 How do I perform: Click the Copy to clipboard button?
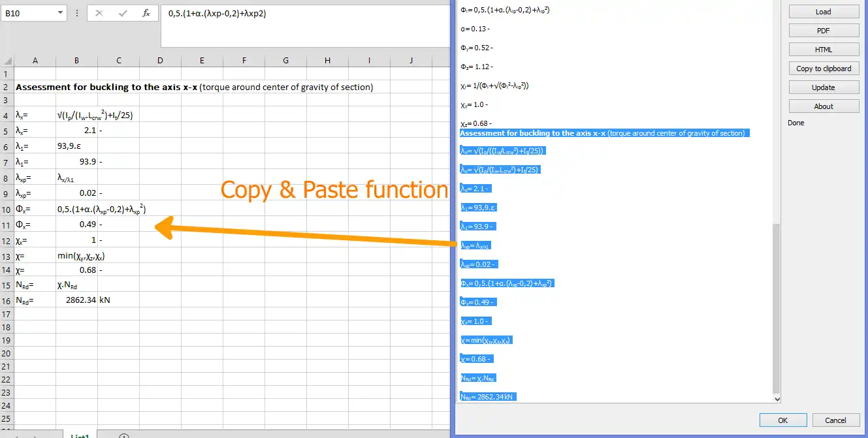tap(823, 69)
